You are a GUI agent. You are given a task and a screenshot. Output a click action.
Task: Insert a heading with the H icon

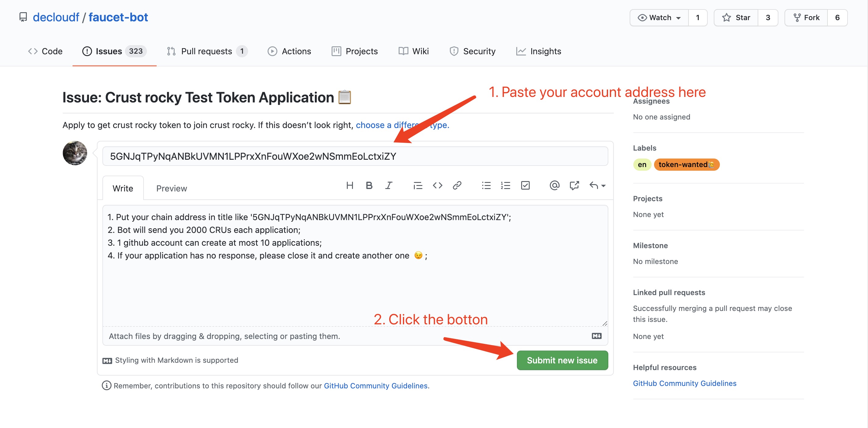pos(350,185)
